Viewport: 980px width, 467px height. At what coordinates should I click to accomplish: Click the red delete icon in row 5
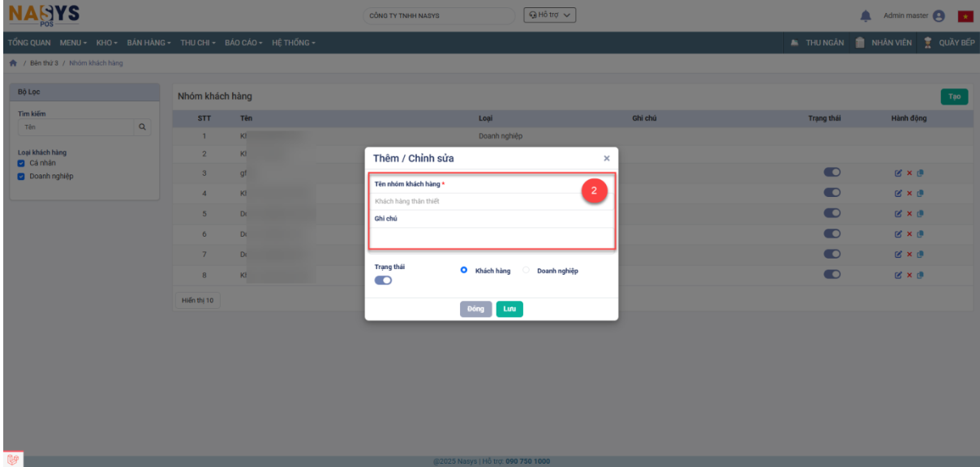(909, 213)
